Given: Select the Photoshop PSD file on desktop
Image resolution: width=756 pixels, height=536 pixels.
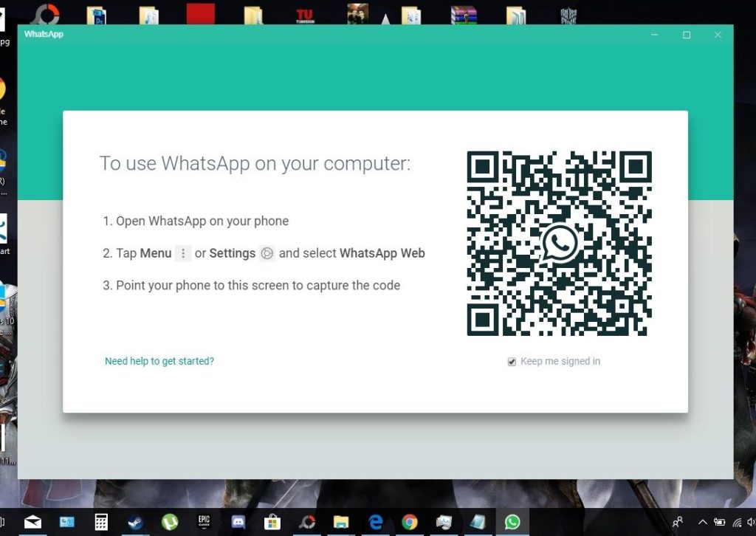Looking at the screenshot, I should tap(97, 15).
